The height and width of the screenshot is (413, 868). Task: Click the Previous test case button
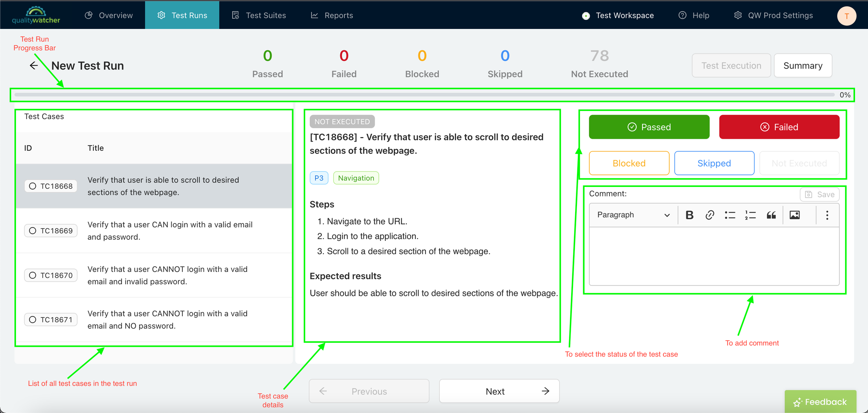[369, 391]
